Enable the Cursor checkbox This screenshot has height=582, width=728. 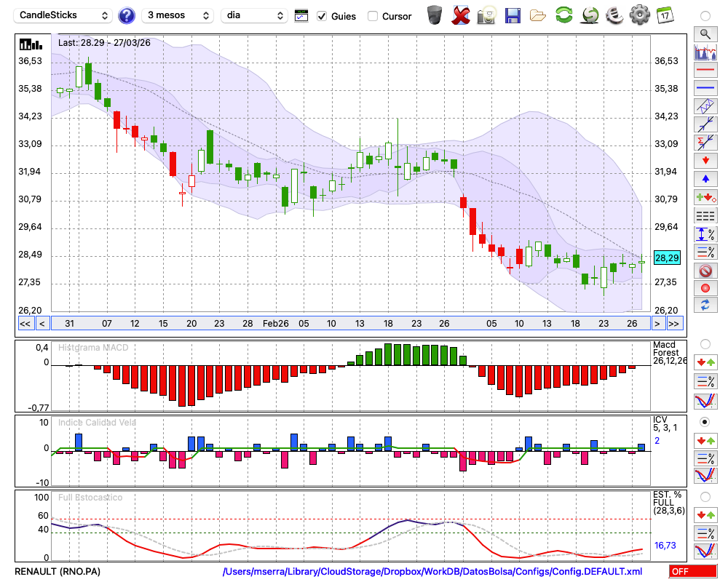tap(373, 16)
